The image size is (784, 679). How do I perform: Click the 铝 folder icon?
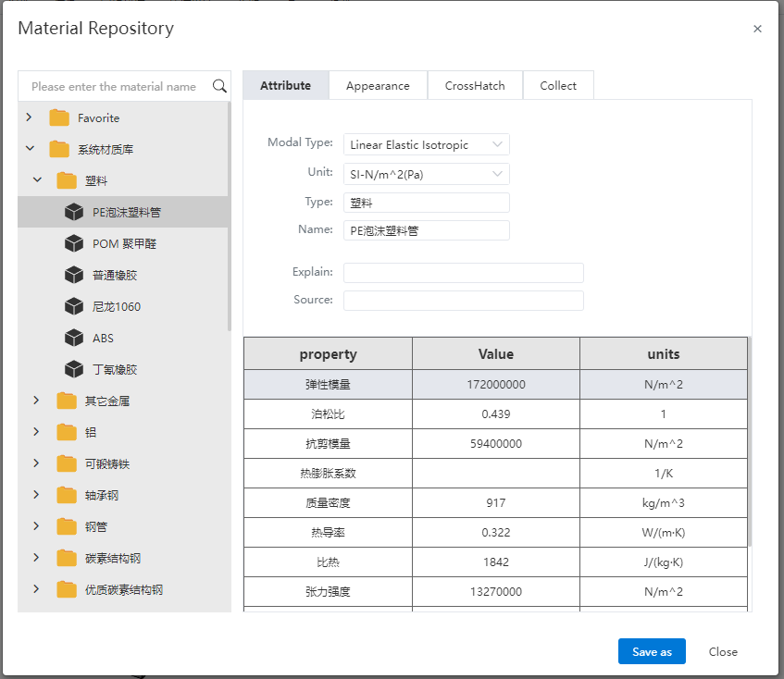click(x=67, y=432)
